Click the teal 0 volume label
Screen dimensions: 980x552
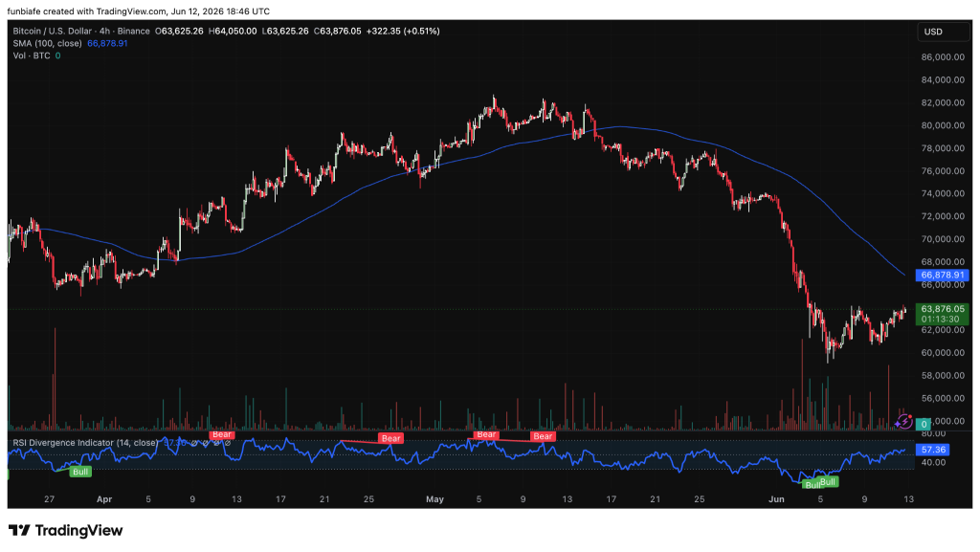click(x=924, y=425)
